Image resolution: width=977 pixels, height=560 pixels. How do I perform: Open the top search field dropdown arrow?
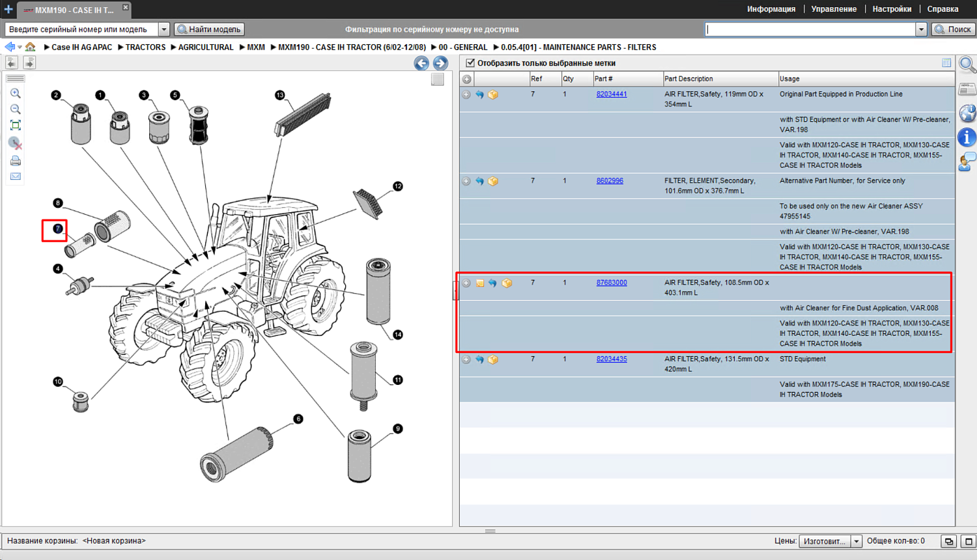pos(921,29)
